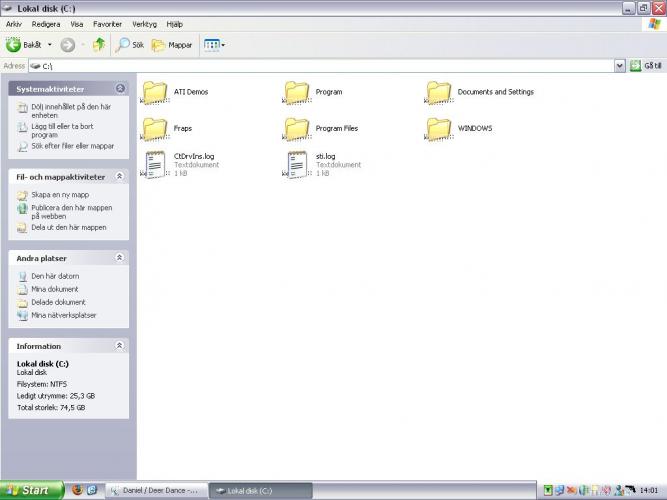667x500 pixels.
Task: Open the Sök search tool
Action: click(131, 45)
